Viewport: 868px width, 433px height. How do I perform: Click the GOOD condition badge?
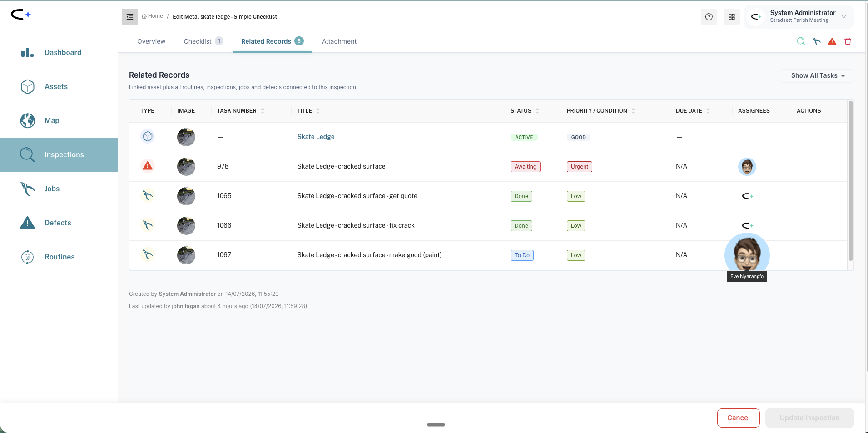pyautogui.click(x=578, y=137)
